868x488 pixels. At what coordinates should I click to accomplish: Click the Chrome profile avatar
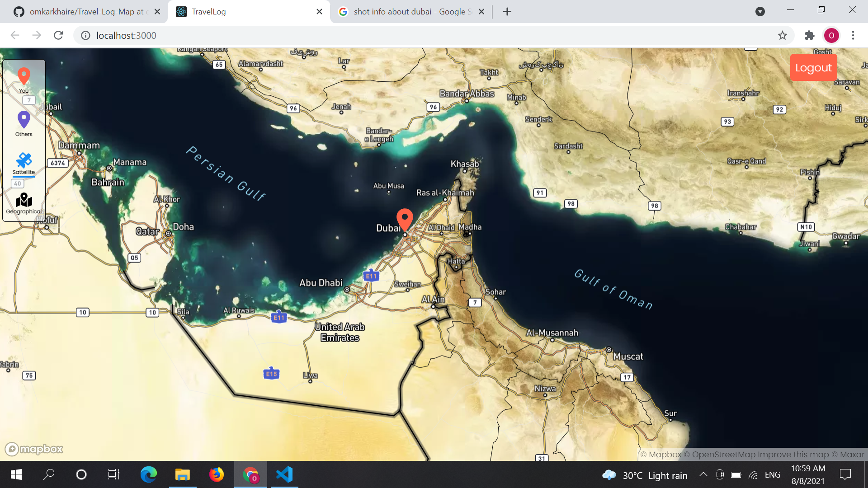tap(831, 35)
